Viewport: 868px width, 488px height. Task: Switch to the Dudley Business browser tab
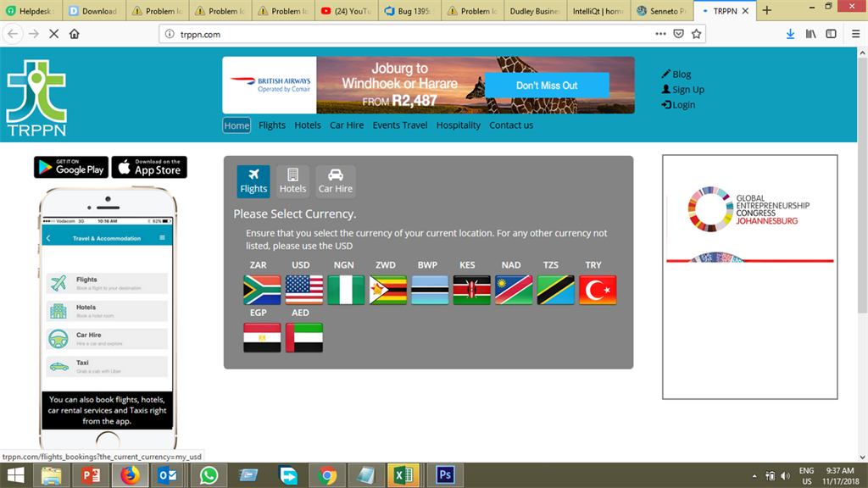tap(536, 10)
